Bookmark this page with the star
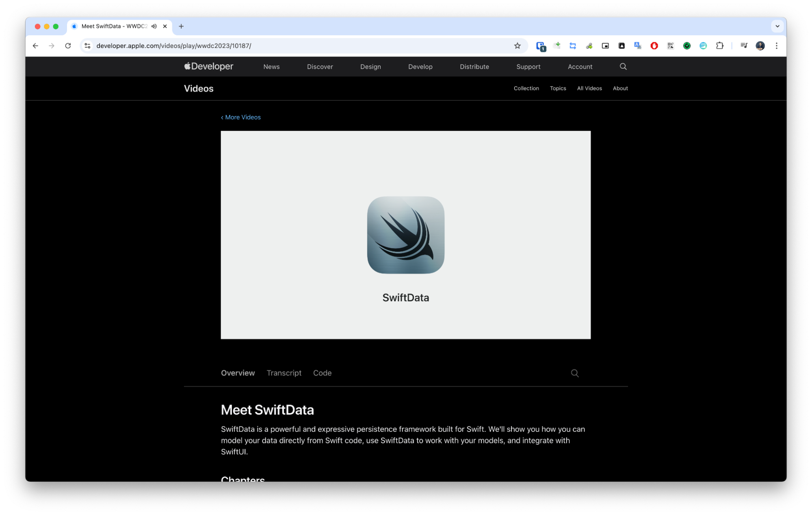812x515 pixels. 517,46
